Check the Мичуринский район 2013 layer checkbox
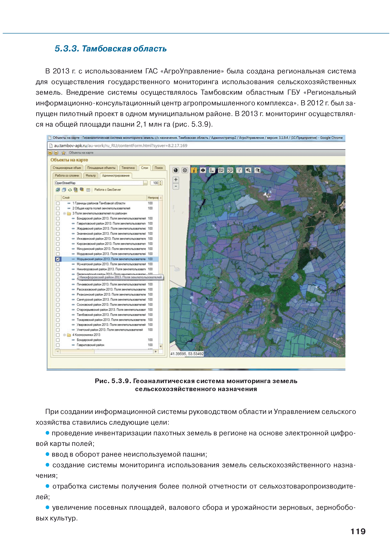 coord(58,249)
